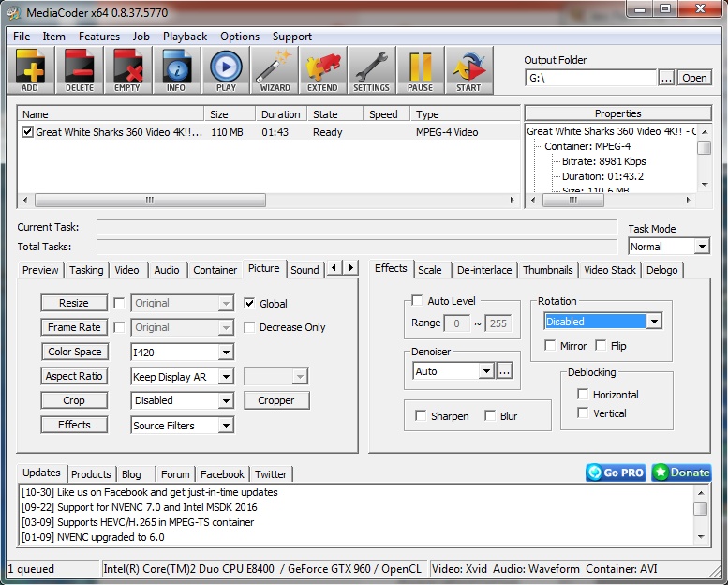Open the Playback menu
Image resolution: width=728 pixels, height=585 pixels.
pyautogui.click(x=185, y=37)
